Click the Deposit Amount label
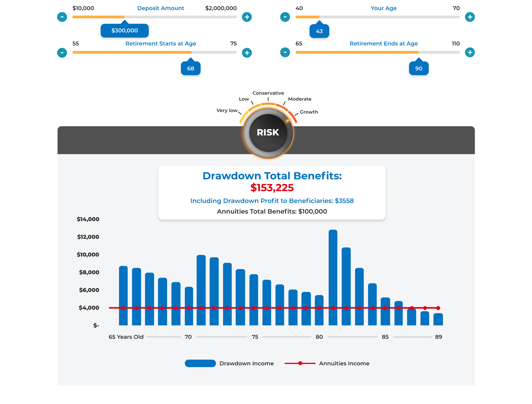 161,8
